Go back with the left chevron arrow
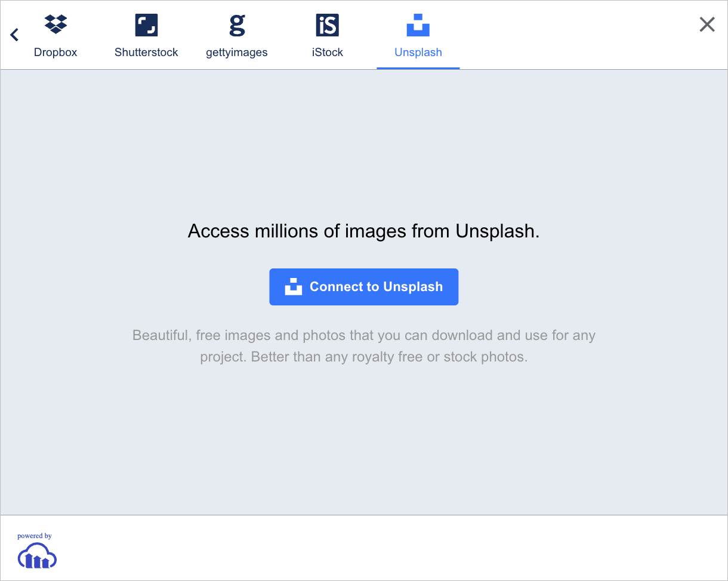Image resolution: width=728 pixels, height=581 pixels. point(15,35)
